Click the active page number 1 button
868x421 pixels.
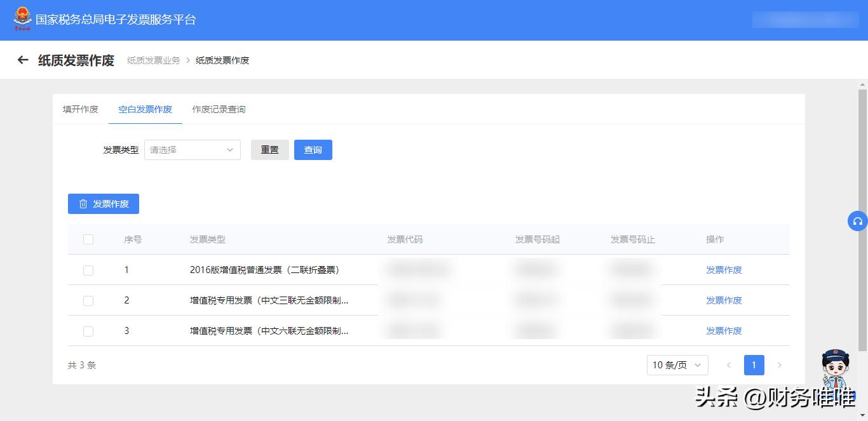tap(754, 365)
